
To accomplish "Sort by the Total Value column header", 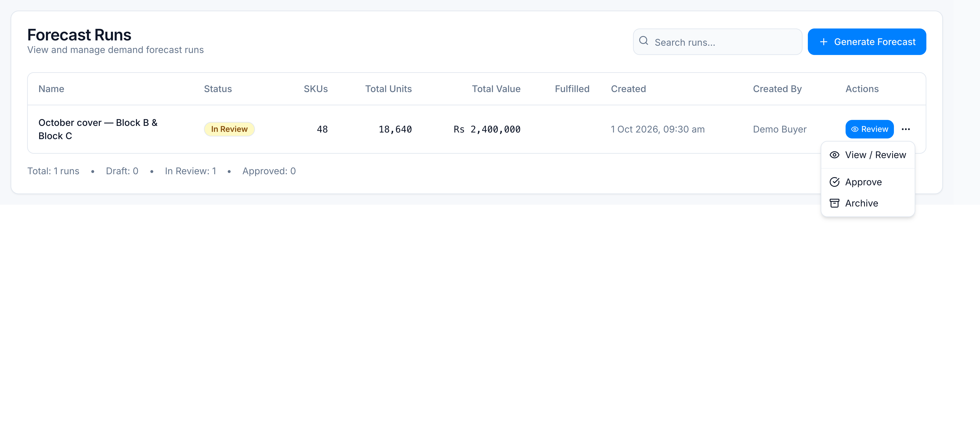I will point(496,89).
